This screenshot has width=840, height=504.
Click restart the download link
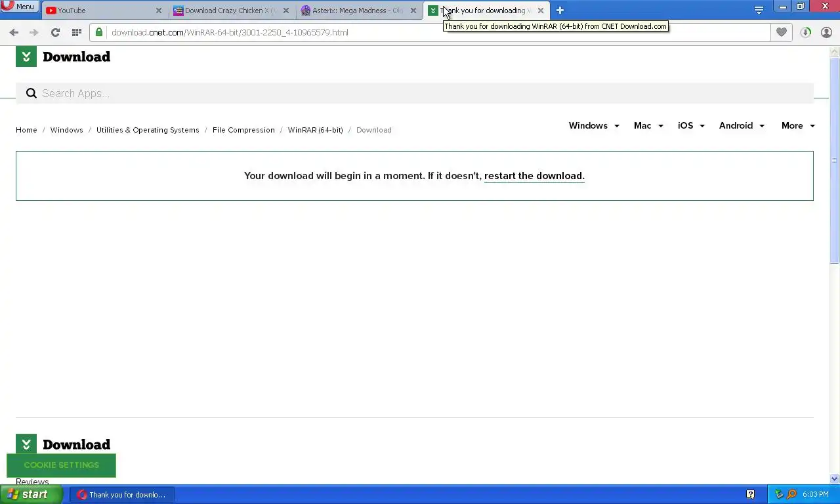(534, 176)
